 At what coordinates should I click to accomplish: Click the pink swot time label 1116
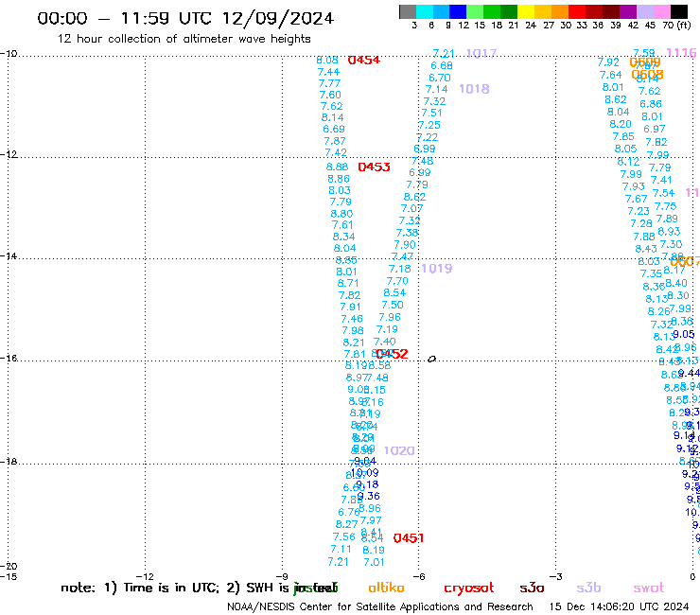[681, 53]
